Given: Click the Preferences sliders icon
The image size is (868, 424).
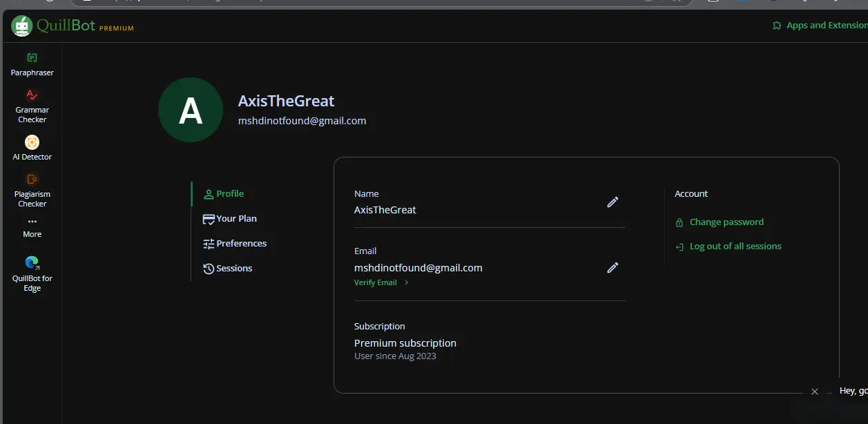Looking at the screenshot, I should click(x=209, y=244).
